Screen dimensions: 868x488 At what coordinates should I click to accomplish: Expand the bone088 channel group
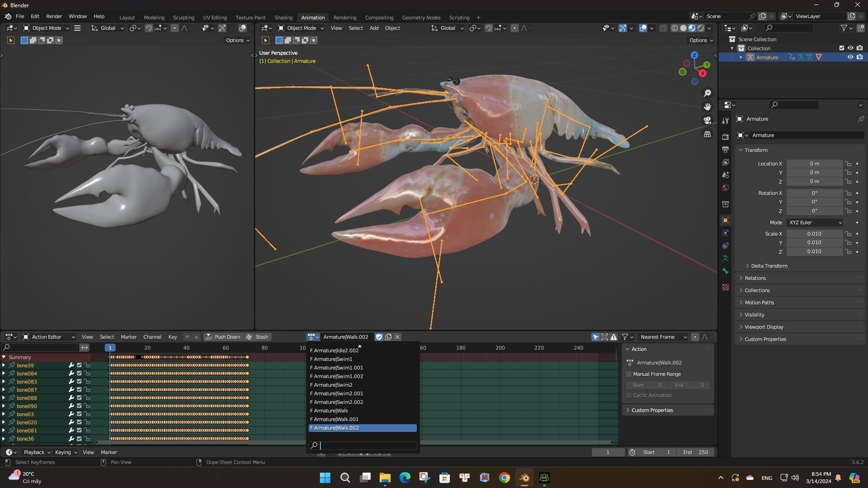pyautogui.click(x=4, y=398)
